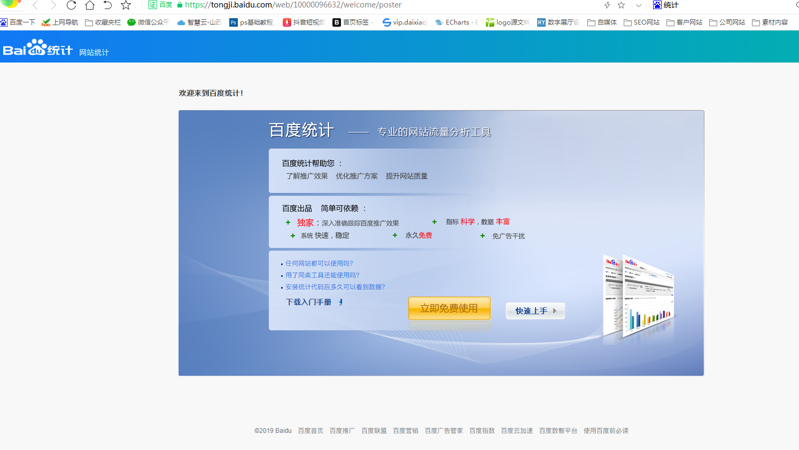Image resolution: width=799 pixels, height=450 pixels.
Task: Click the star icon right of address bar
Action: click(621, 5)
